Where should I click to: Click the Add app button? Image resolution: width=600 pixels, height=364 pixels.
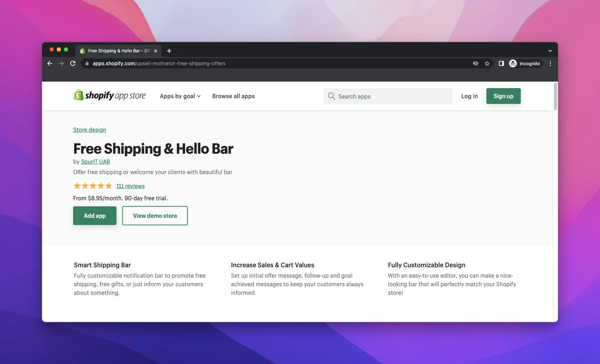coord(95,215)
